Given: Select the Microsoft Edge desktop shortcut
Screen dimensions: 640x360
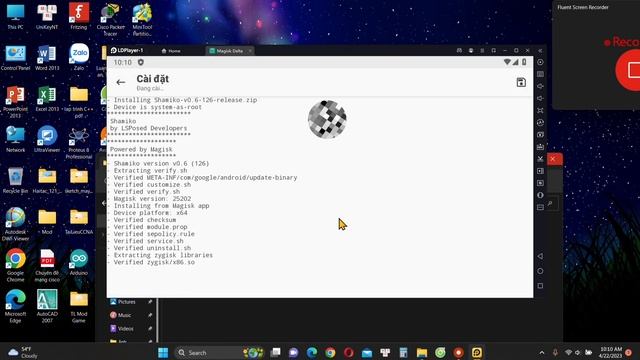Looking at the screenshot, I should point(15,306).
